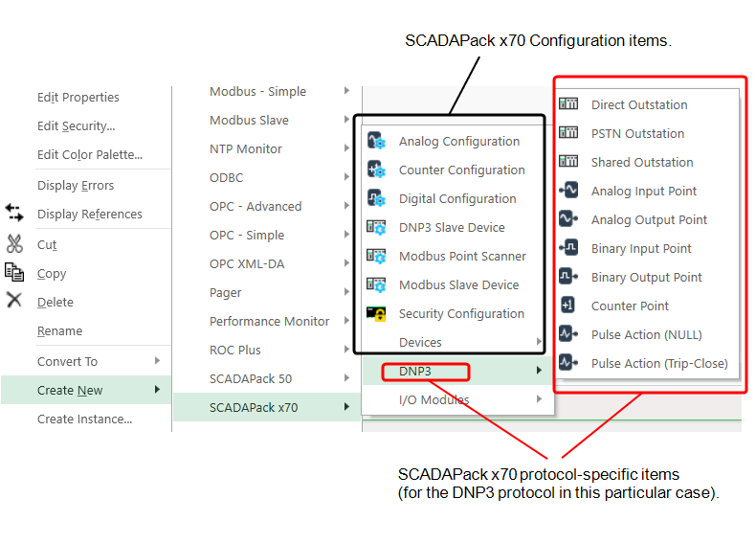Select Rename from context menu

[x=59, y=331]
